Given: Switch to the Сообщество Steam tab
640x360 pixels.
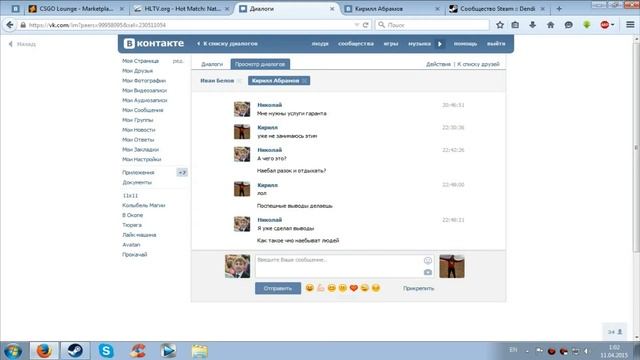Looking at the screenshot, I should click(x=497, y=9).
